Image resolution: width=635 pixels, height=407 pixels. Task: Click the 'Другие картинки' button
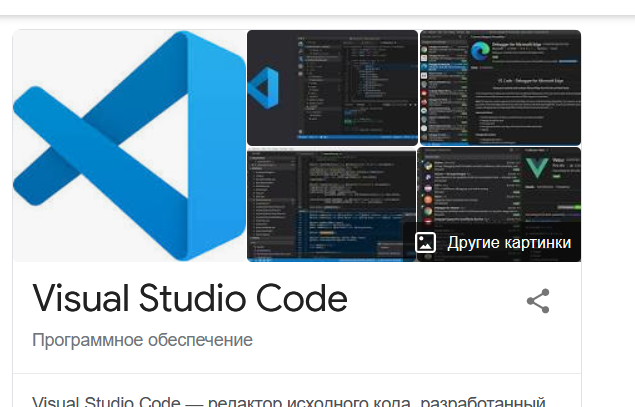point(492,242)
